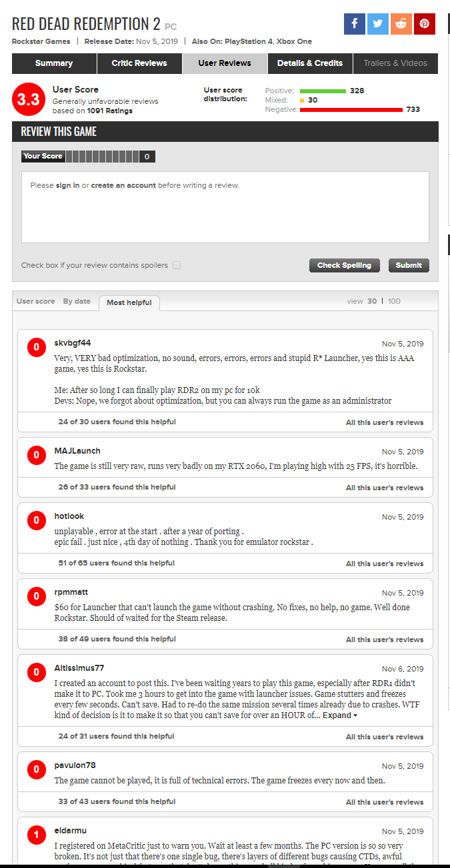View all of rpmmatt's reviews

coord(384,640)
